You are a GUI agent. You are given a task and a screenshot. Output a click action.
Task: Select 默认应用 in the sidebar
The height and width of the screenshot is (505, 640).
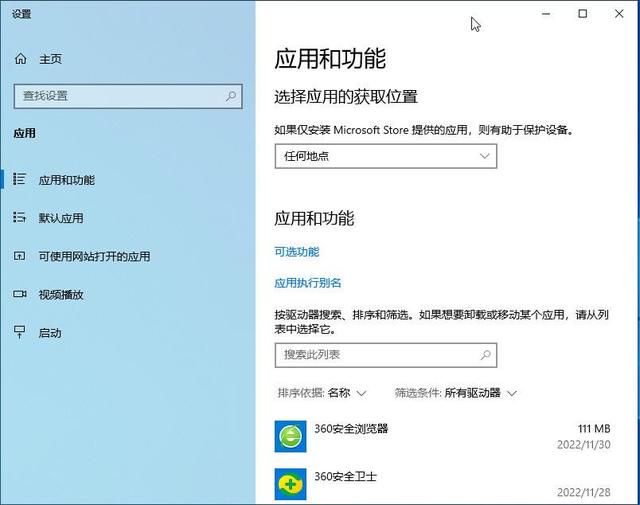[61, 218]
